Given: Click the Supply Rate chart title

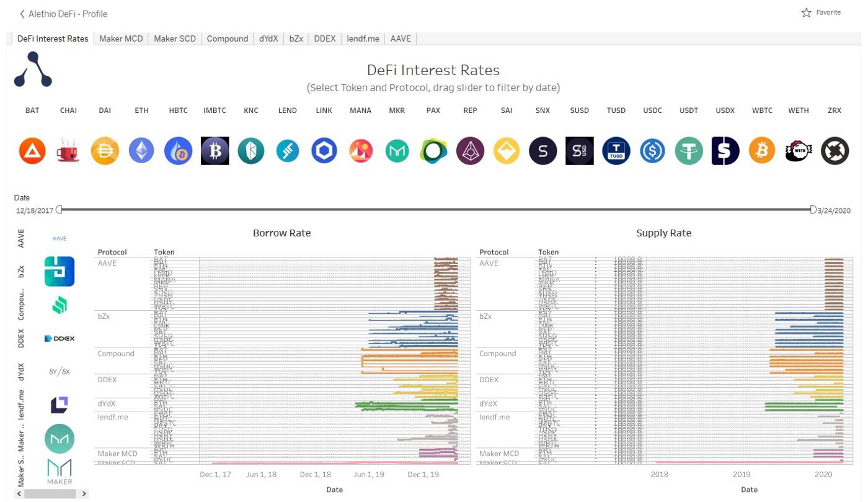Looking at the screenshot, I should 663,233.
